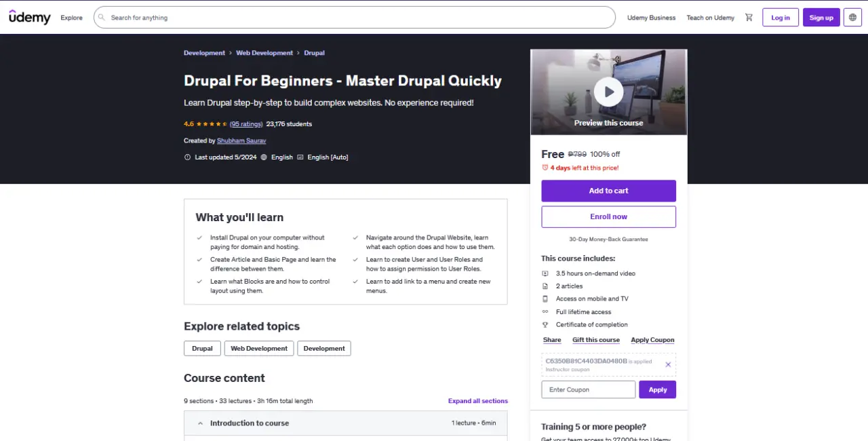Viewport: 868px width, 441px height.
Task: Click the article icon beside 2 articles
Action: [545, 286]
